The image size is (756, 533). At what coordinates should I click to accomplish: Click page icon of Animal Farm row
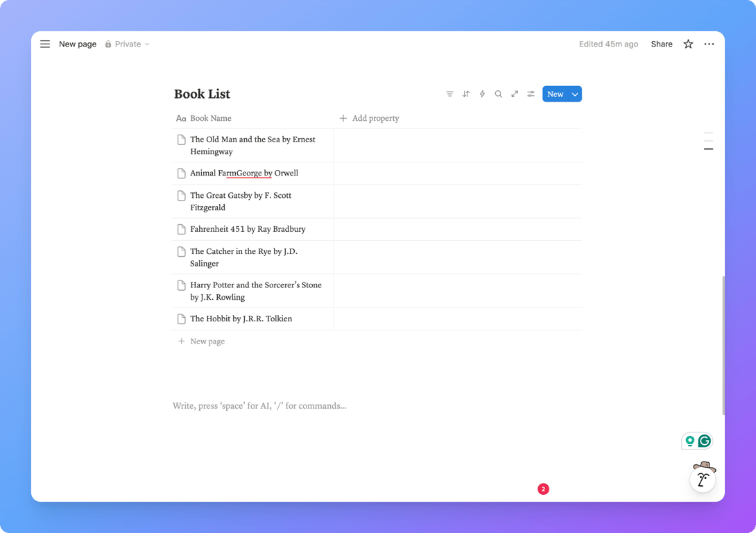(181, 174)
